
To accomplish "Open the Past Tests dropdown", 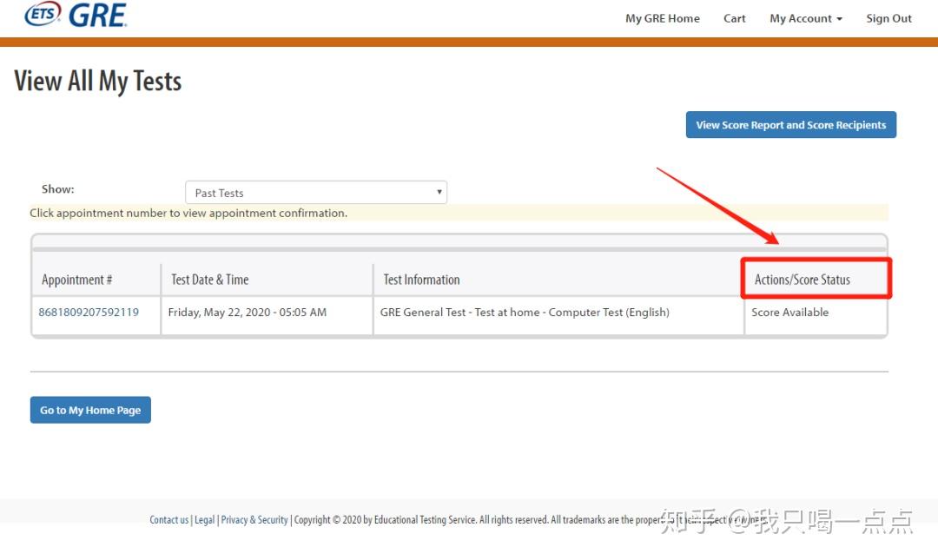I will coord(316,193).
